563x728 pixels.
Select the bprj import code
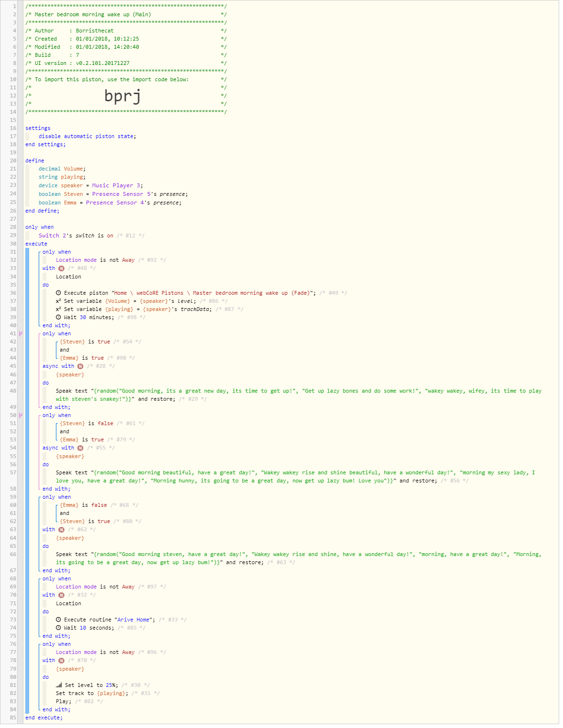tap(122, 96)
